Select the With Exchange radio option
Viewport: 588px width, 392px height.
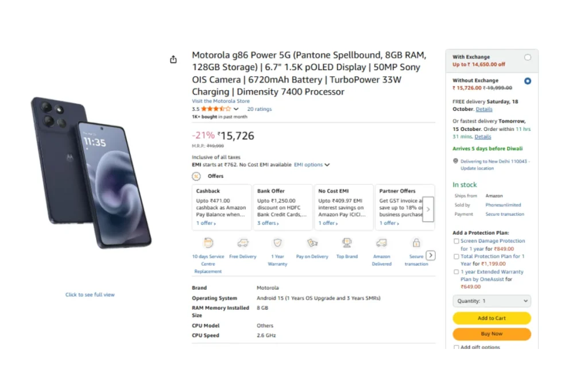tap(528, 57)
